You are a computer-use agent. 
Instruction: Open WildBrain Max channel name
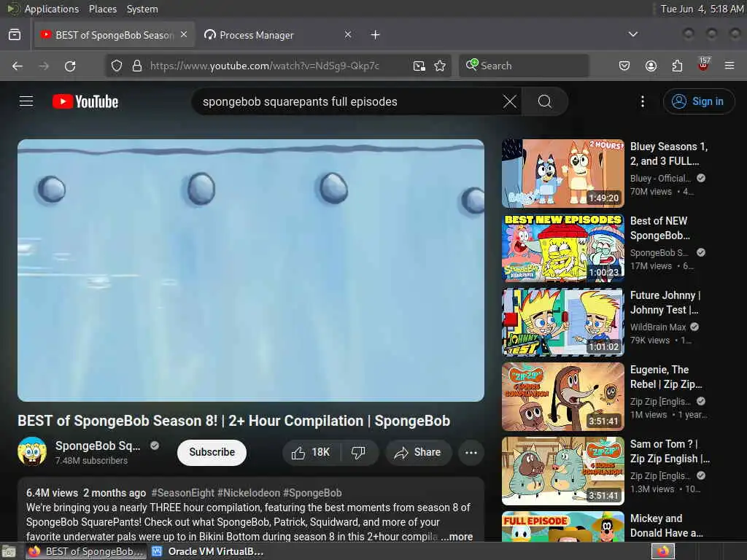click(x=659, y=327)
